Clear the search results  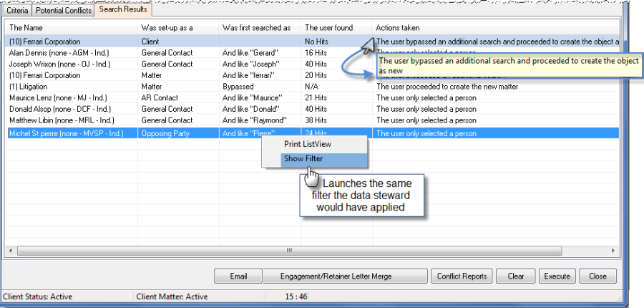coord(515,276)
